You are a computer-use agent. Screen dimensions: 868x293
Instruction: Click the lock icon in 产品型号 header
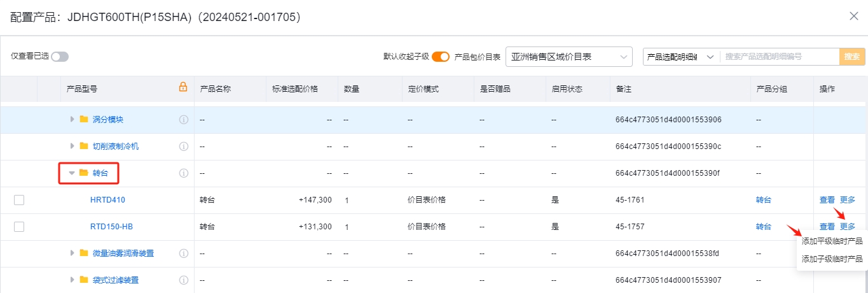tap(183, 87)
